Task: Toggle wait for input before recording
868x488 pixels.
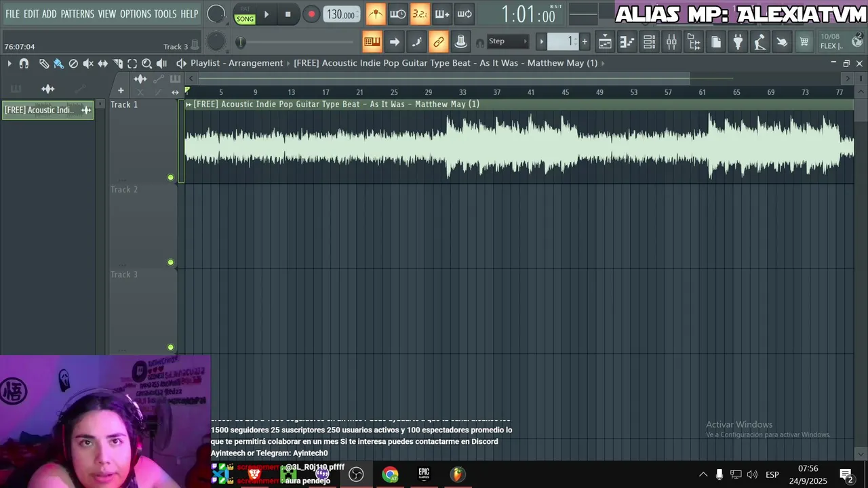Action: click(397, 14)
